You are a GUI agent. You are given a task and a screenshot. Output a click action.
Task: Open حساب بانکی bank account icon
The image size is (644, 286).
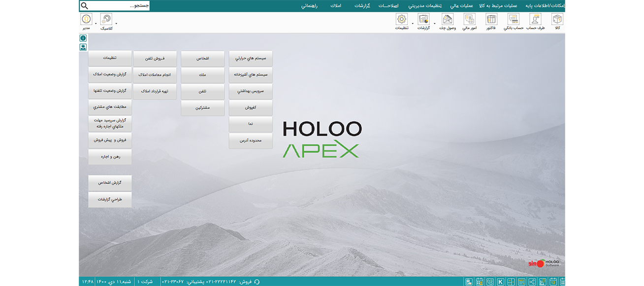pyautogui.click(x=513, y=20)
